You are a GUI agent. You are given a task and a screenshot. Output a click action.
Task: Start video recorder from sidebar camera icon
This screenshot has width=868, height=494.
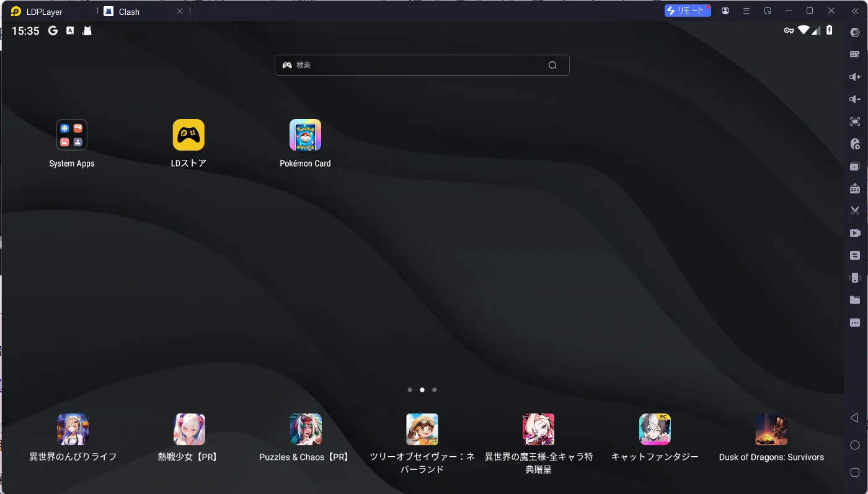point(855,233)
